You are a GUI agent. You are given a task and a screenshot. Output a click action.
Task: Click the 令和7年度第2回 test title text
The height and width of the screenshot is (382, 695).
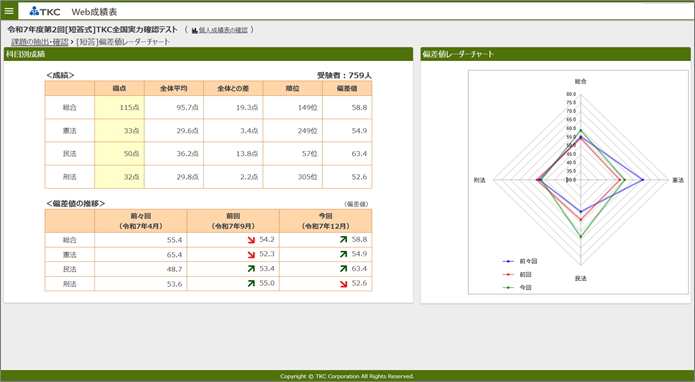92,30
